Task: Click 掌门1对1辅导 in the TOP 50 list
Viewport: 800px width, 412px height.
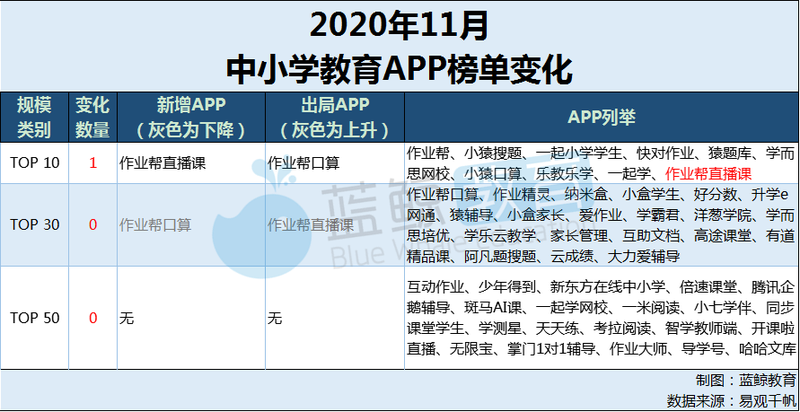Action: (551, 349)
